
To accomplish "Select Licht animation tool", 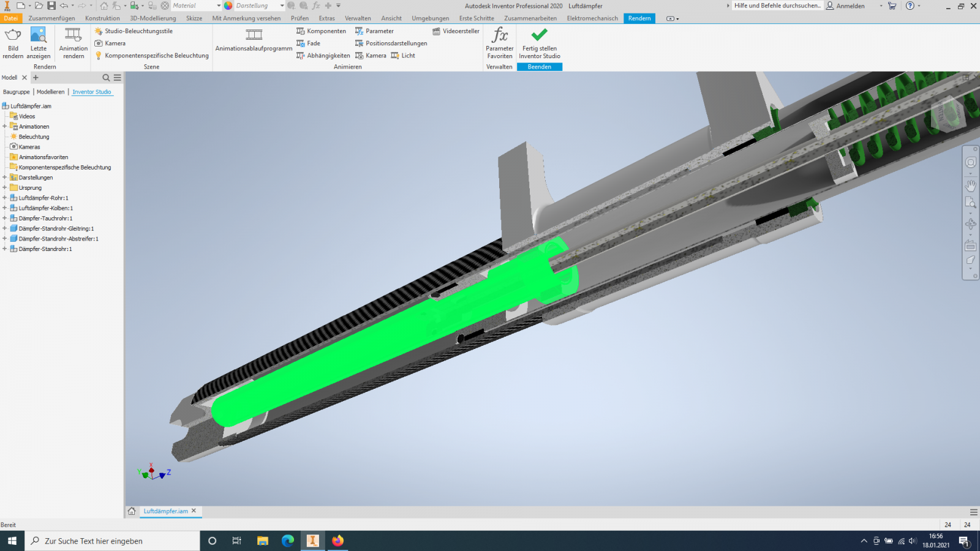I will pos(403,56).
